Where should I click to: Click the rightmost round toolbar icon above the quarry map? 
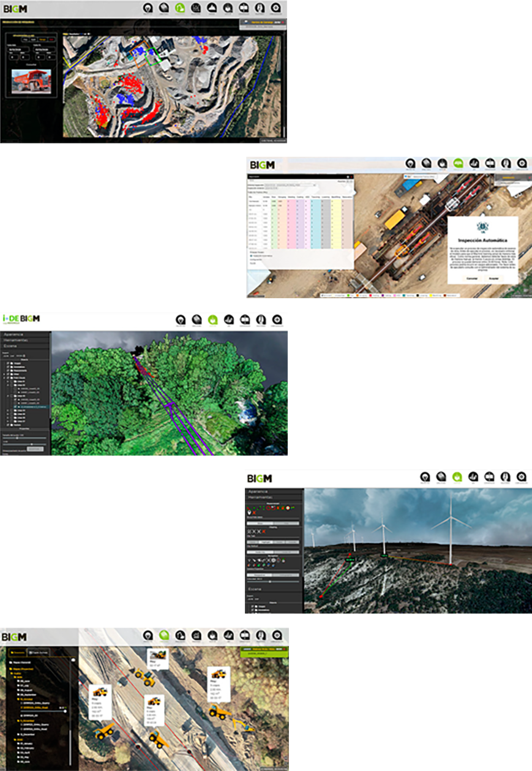click(275, 8)
